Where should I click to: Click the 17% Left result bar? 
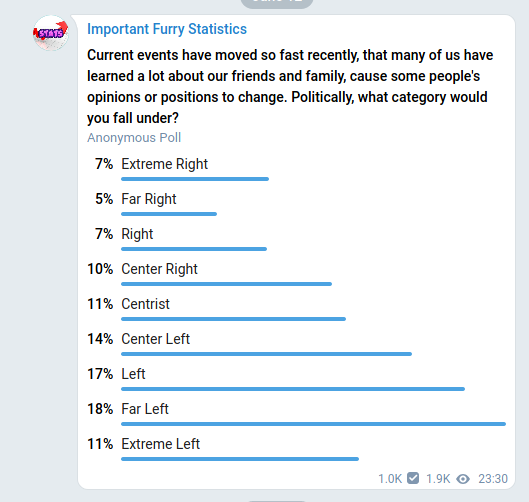pos(293,389)
